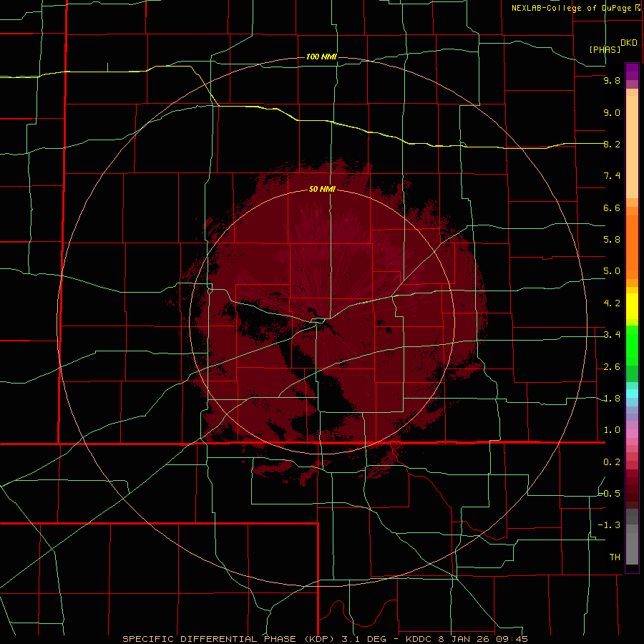
Task: Click the 5.0 scale value
Action: (x=612, y=271)
